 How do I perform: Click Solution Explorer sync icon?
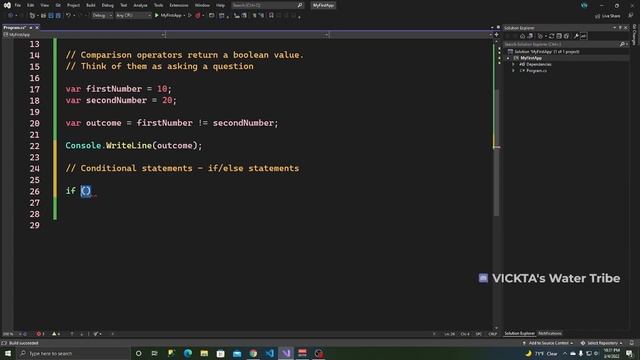pos(551,36)
